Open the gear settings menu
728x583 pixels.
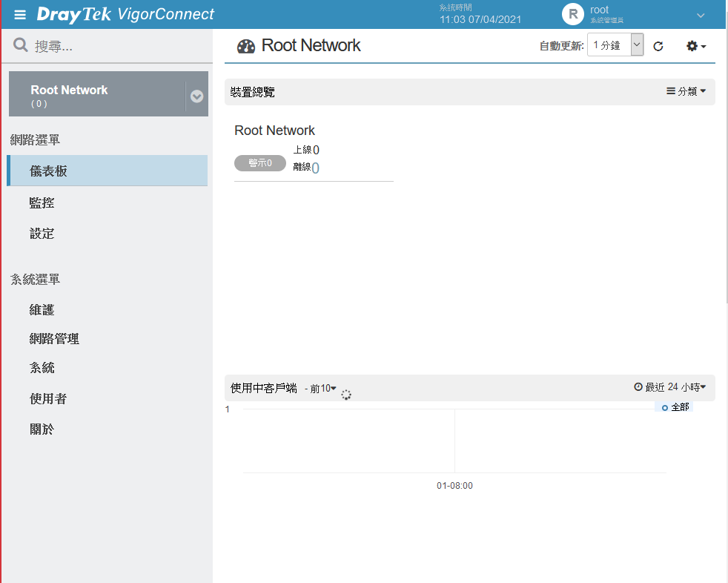click(x=695, y=46)
